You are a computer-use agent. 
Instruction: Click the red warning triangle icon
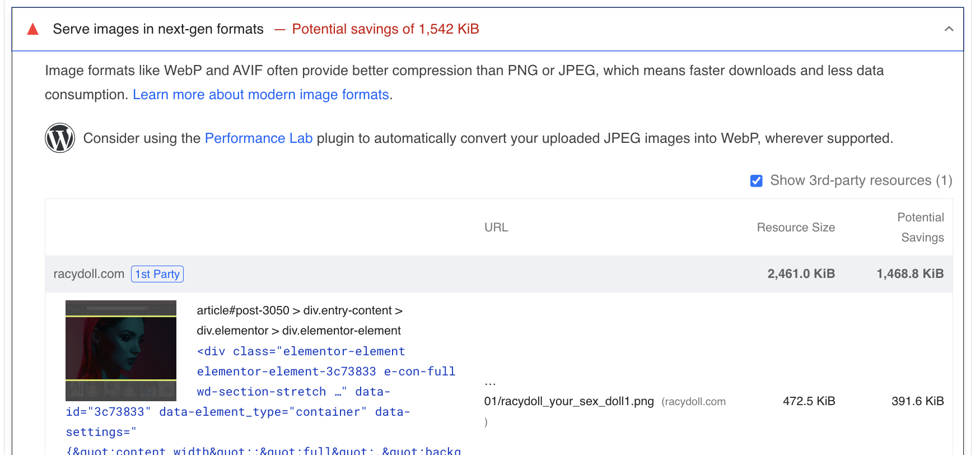coord(33,29)
